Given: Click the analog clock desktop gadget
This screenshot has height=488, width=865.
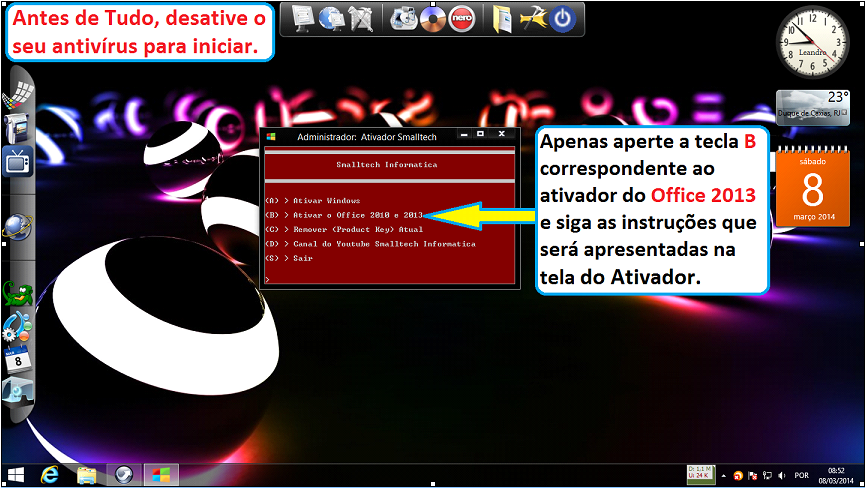Looking at the screenshot, I should [813, 42].
